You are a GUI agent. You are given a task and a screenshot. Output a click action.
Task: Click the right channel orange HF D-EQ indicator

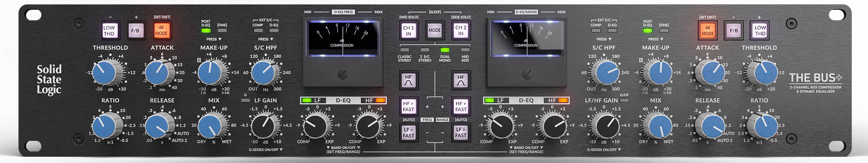click(563, 101)
